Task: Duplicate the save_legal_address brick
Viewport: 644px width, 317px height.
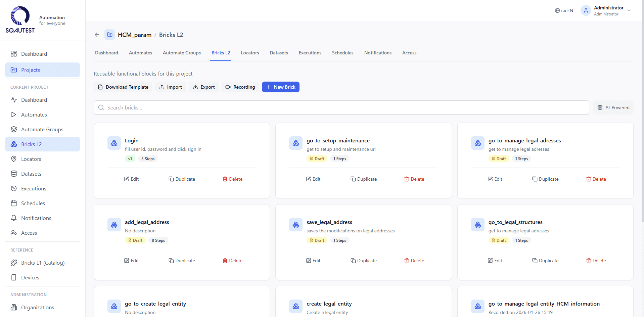Action: tap(364, 261)
